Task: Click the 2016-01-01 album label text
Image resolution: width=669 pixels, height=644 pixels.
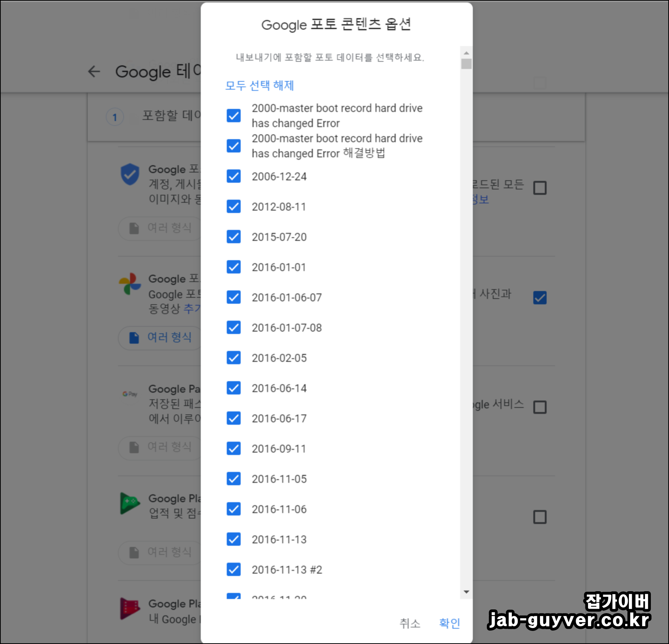Action: [x=279, y=267]
